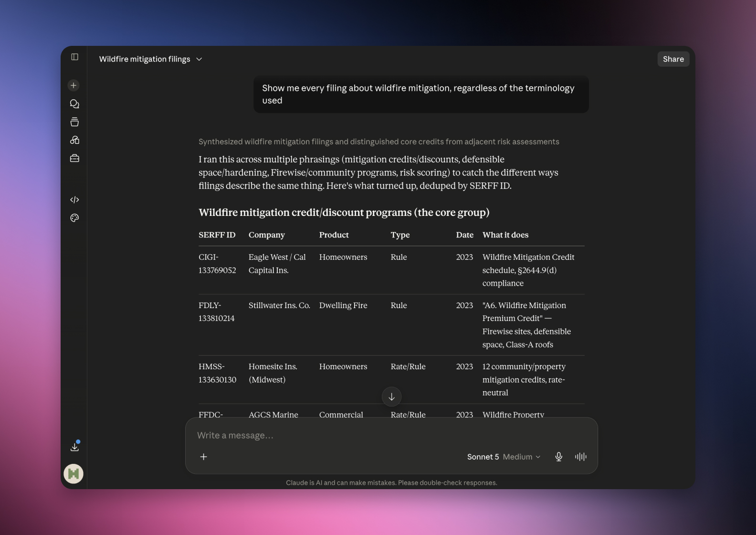Viewport: 756px width, 535px height.
Task: Expand the Wildfire mitigation filings title menu
Action: point(151,59)
